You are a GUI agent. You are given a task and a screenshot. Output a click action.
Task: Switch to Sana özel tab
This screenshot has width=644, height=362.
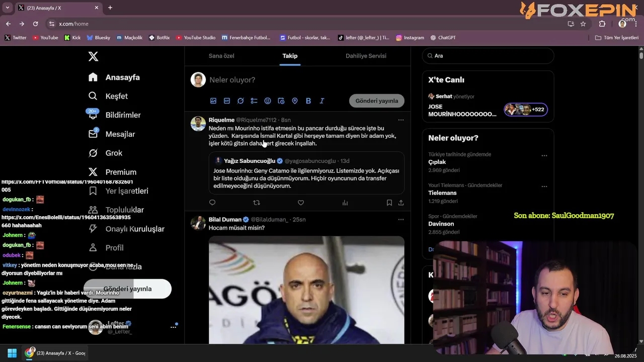tap(222, 56)
